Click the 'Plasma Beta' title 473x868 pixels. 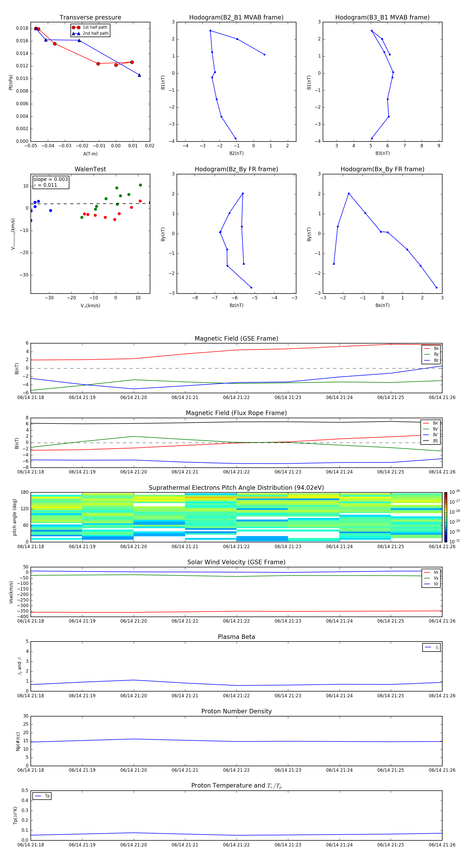(236, 637)
